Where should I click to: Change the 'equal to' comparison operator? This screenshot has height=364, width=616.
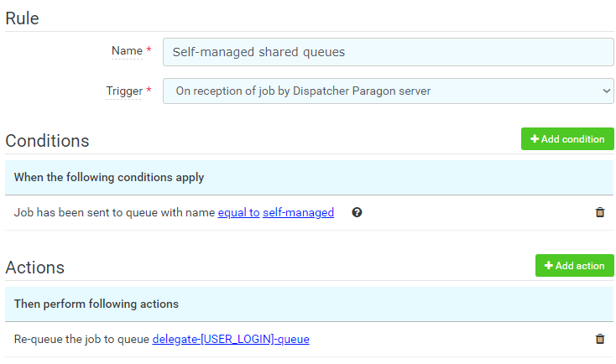[238, 213]
